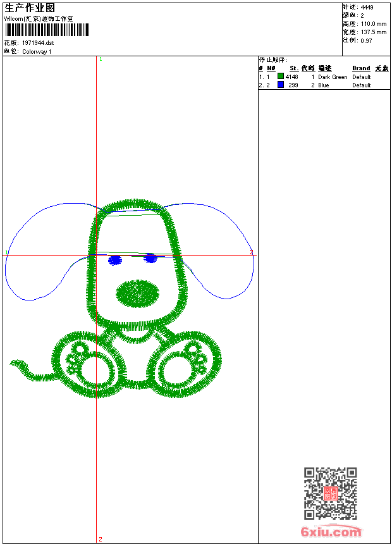Select the dog's left blue eye
This screenshot has height=544, width=392.
click(x=114, y=260)
